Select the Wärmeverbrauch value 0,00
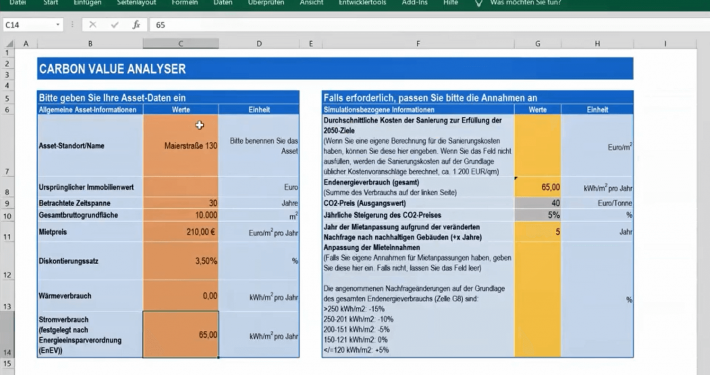Image resolution: width=710 pixels, height=375 pixels. pyautogui.click(x=181, y=296)
